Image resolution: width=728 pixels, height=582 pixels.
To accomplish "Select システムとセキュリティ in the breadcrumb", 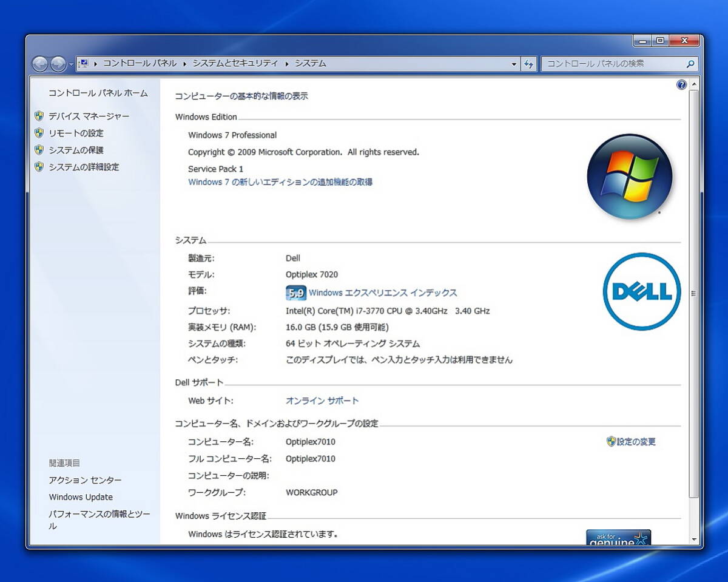I will click(x=235, y=63).
